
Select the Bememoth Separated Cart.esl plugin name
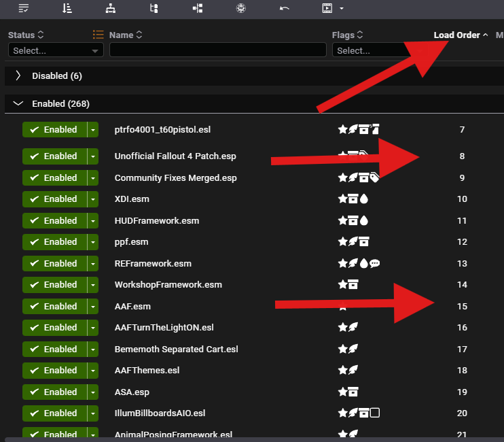(x=176, y=349)
